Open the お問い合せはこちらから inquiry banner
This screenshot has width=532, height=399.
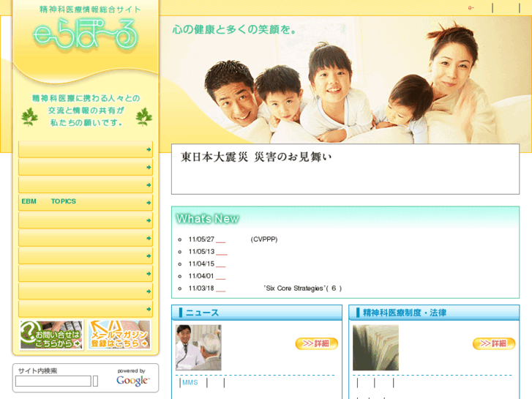click(51, 335)
